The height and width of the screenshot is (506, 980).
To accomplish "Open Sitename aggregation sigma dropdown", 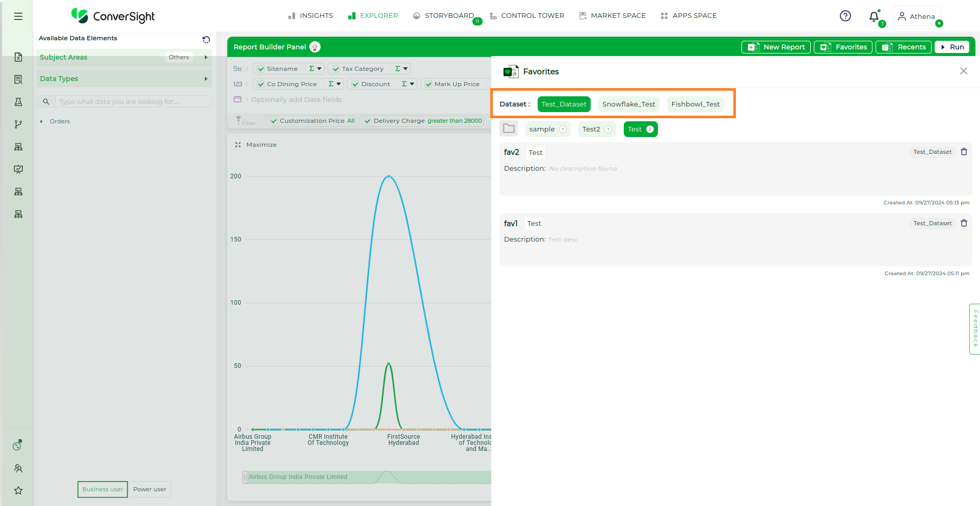I will pyautogui.click(x=315, y=69).
